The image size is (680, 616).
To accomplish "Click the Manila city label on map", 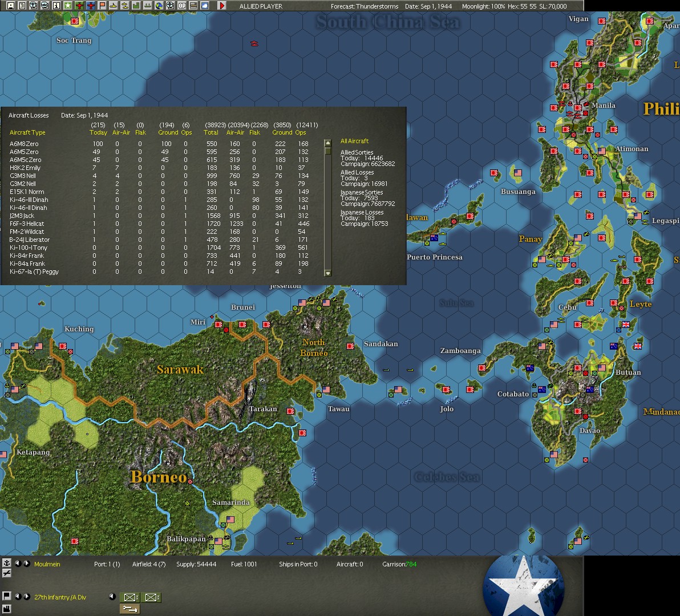I will pos(603,106).
